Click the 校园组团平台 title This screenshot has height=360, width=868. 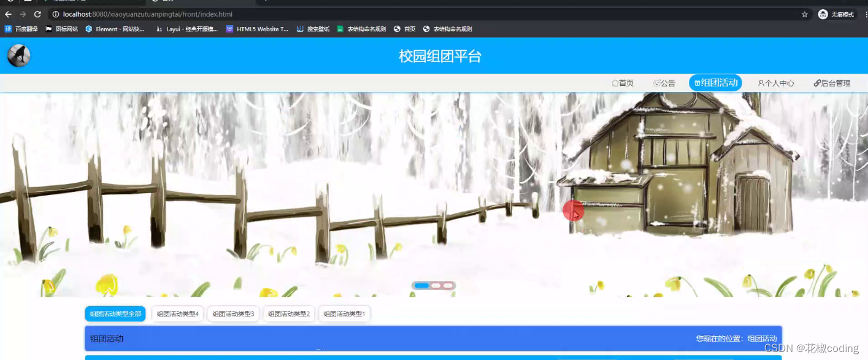(440, 56)
